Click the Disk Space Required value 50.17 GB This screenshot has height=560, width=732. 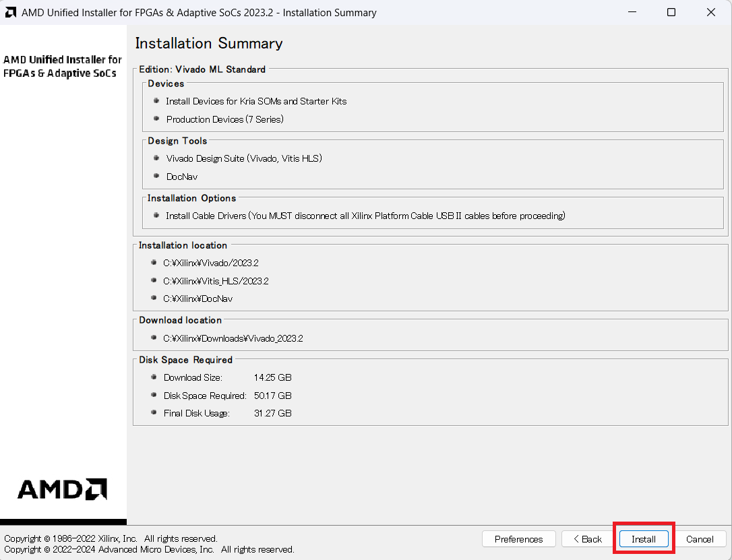272,396
